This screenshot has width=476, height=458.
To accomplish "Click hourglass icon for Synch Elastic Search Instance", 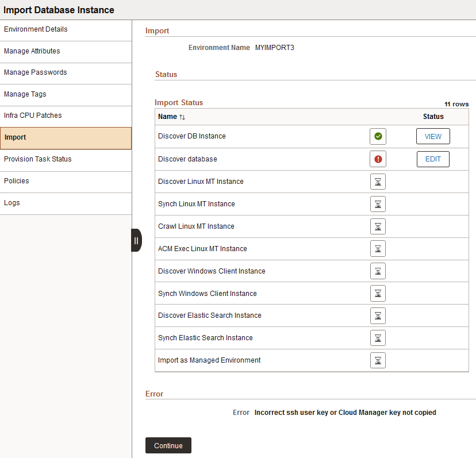I will coord(378,338).
